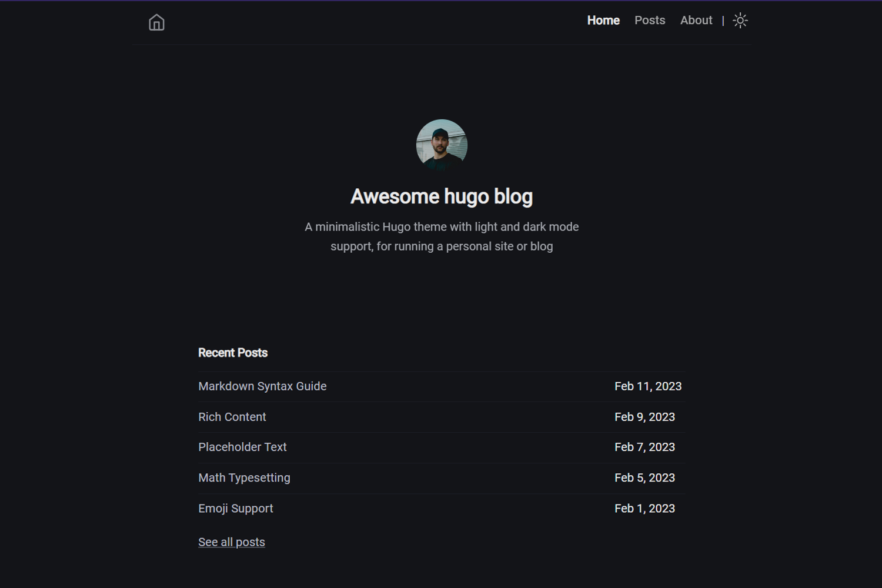
Task: Click the blog tagline description text
Action: (x=441, y=236)
